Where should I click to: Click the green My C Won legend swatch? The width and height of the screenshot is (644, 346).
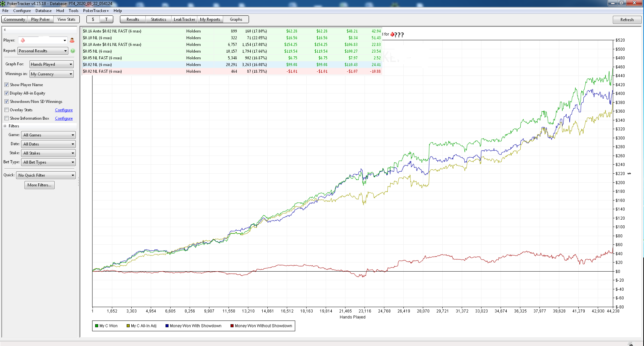point(96,326)
